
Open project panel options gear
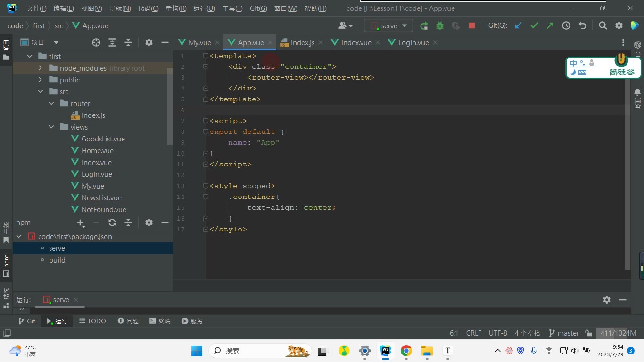coord(149,42)
